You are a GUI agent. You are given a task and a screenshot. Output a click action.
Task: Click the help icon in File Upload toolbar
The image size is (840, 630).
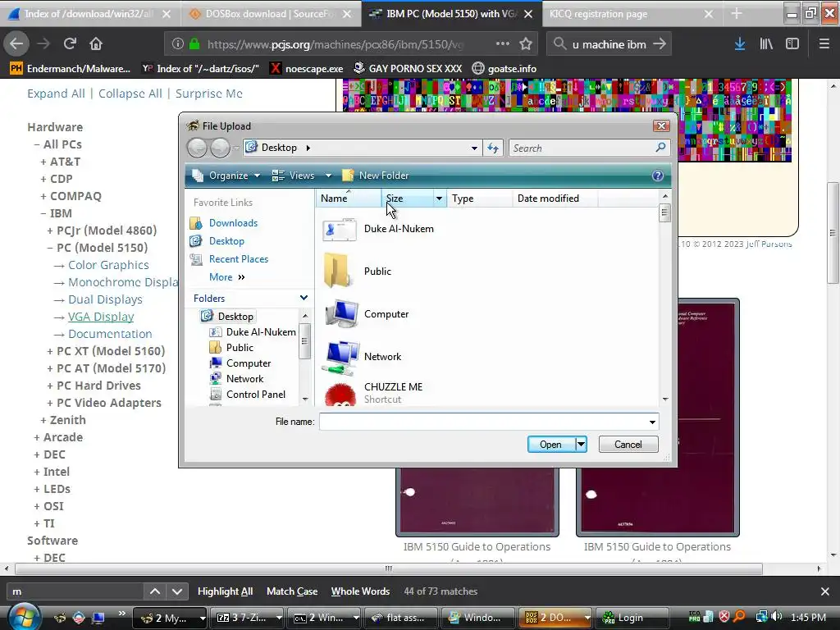point(658,176)
